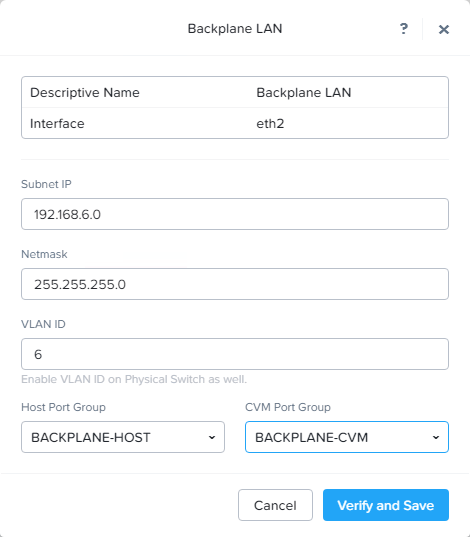Viewport: 470px width, 537px height.
Task: Focus the Subnet IP field containing 192.168.6.0
Action: point(235,214)
